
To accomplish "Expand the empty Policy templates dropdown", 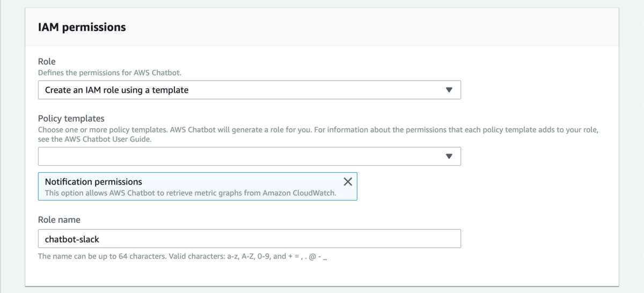I will pyautogui.click(x=241, y=156).
